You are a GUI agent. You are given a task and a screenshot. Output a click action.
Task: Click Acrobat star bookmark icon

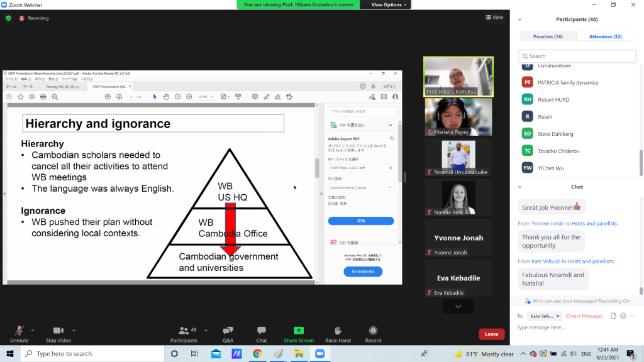pyautogui.click(x=21, y=97)
